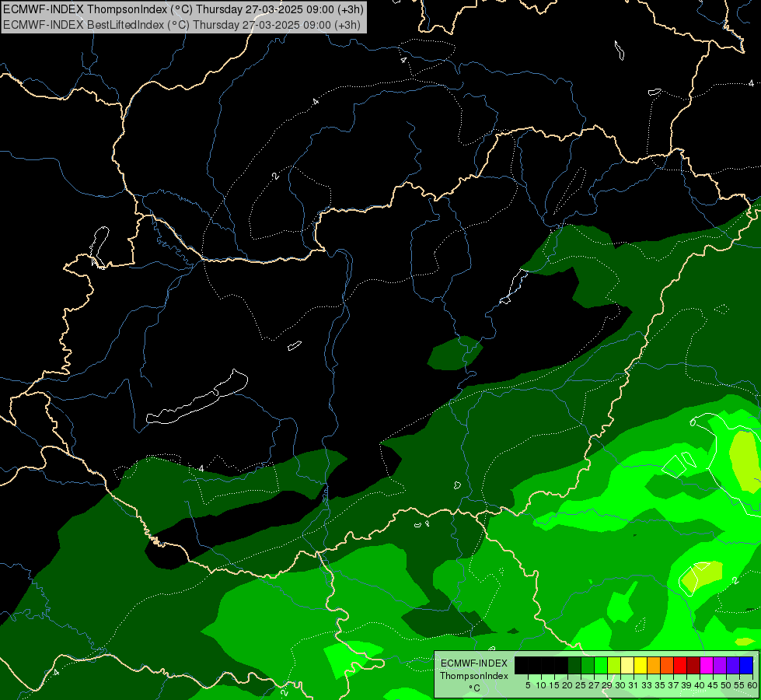Screen dimensions: 761x700
Task: Click legend scale value 5
Action: tap(528, 685)
